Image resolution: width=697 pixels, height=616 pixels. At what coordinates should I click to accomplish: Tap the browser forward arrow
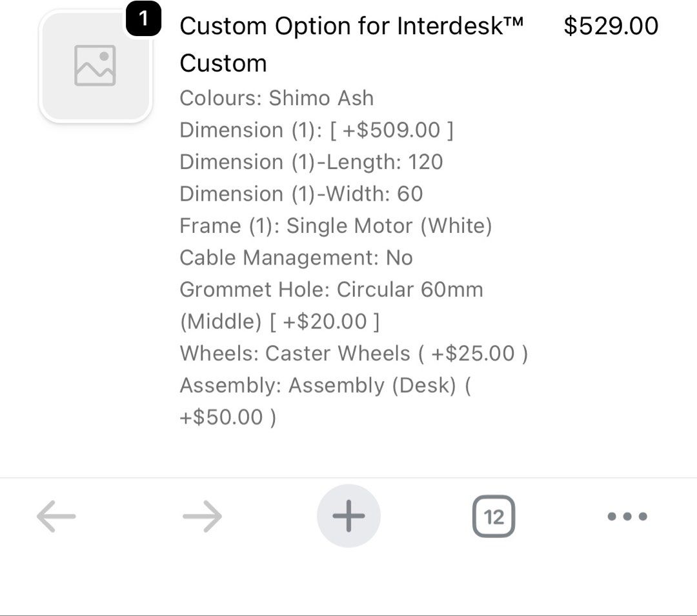click(x=202, y=517)
